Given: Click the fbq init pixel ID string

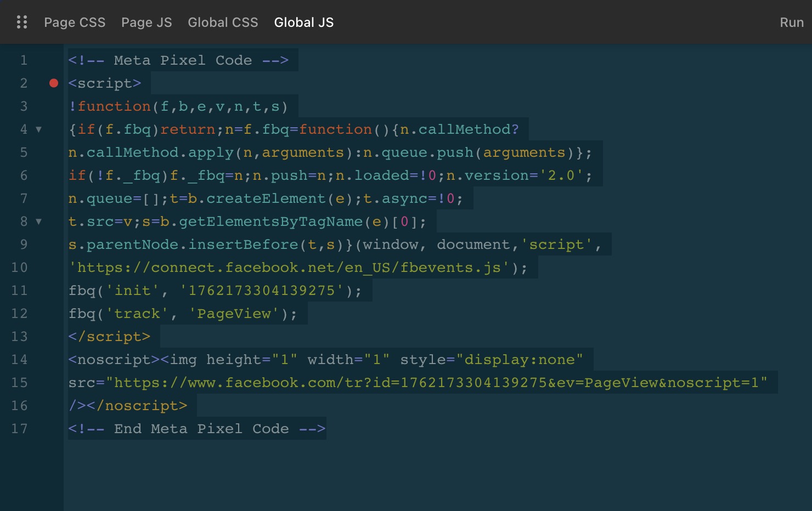Looking at the screenshot, I should click(262, 291).
